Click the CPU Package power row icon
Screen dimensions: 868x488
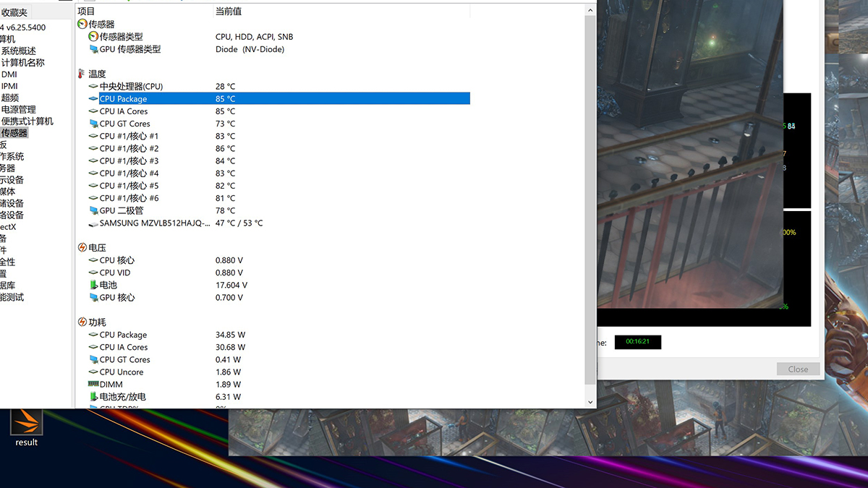pos(93,335)
